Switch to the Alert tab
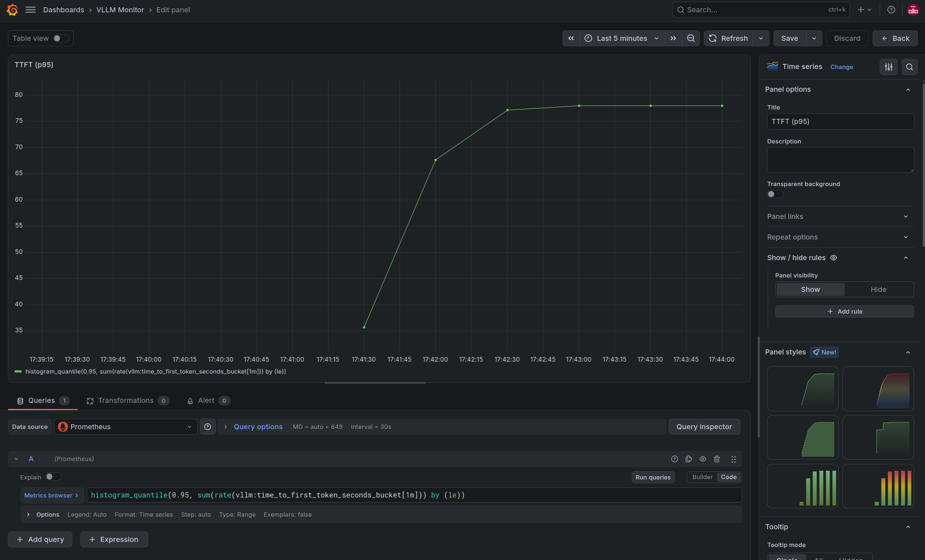The height and width of the screenshot is (560, 925). click(x=208, y=400)
